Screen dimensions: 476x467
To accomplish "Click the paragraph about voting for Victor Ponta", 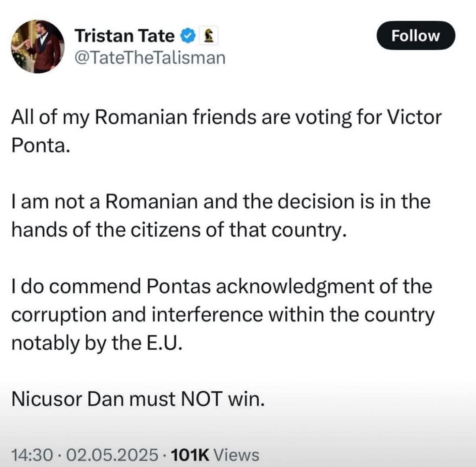I will click(227, 131).
